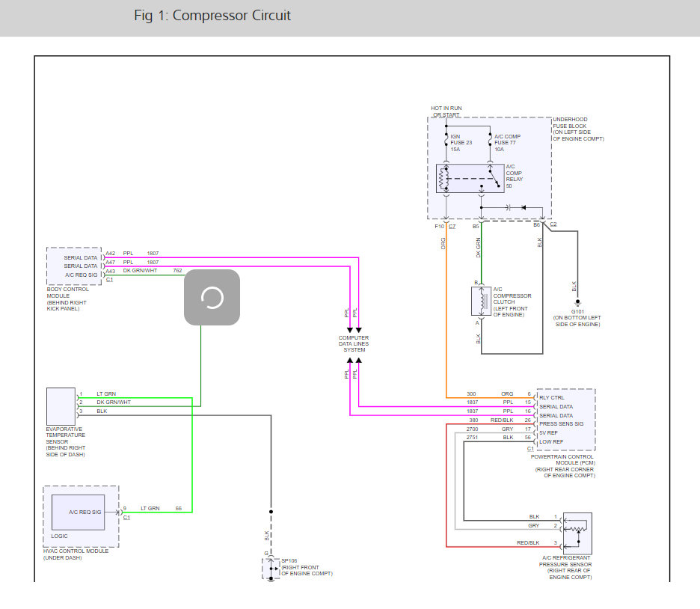Screen dimensions: 700x609
Task: Click the C2 connector label near B6
Action: coord(553,224)
